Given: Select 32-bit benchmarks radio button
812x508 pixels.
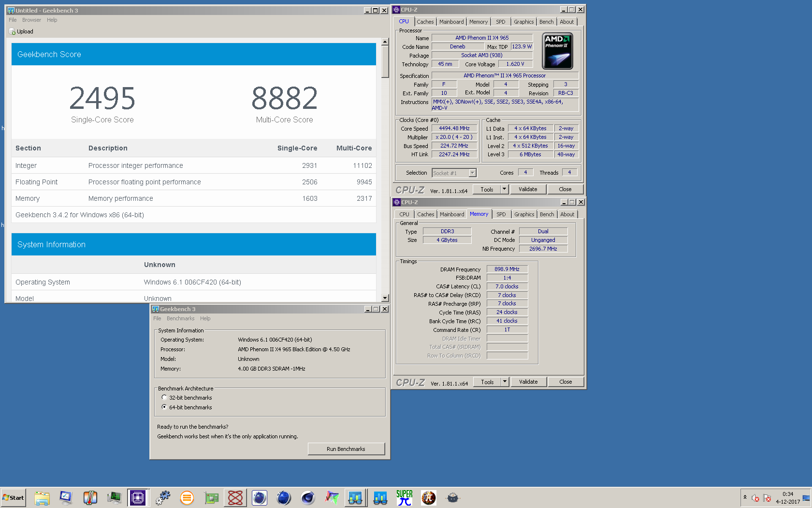Looking at the screenshot, I should [x=164, y=397].
